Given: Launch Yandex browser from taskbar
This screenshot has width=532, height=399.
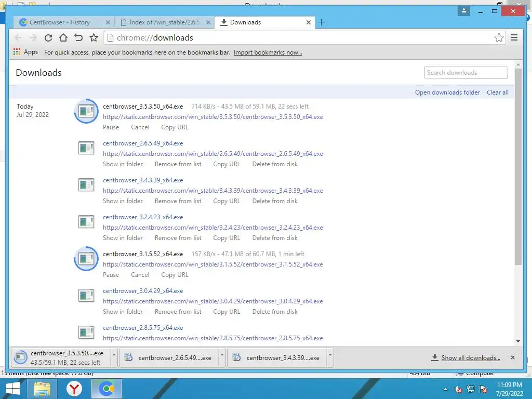Looking at the screenshot, I should point(74,389).
